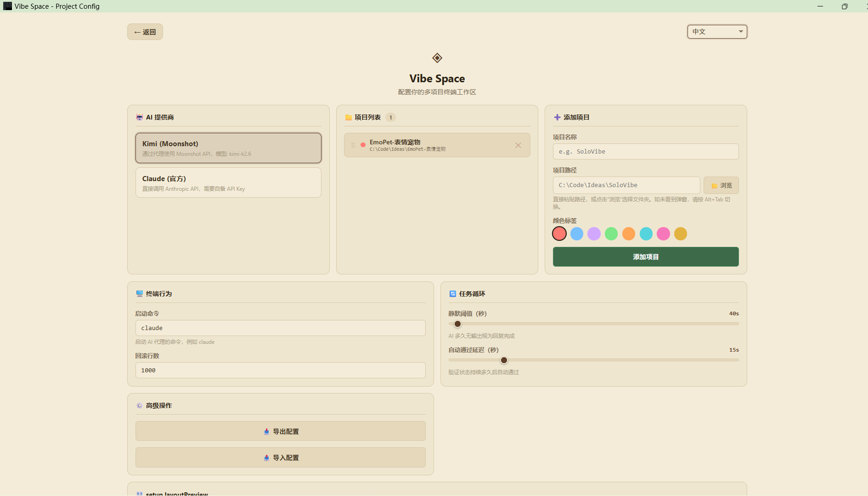The width and height of the screenshot is (868, 496).
Task: Click the 导入配置 import button
Action: click(281, 457)
